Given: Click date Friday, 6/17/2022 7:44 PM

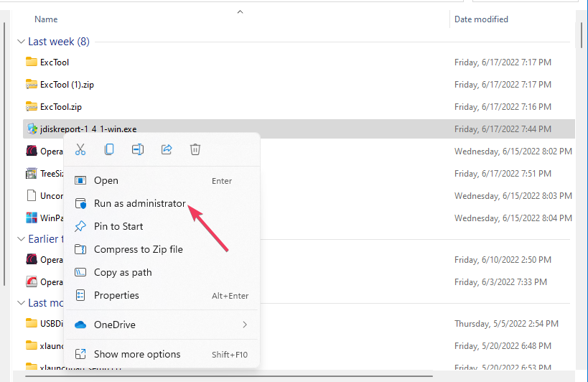Looking at the screenshot, I should click(503, 129).
